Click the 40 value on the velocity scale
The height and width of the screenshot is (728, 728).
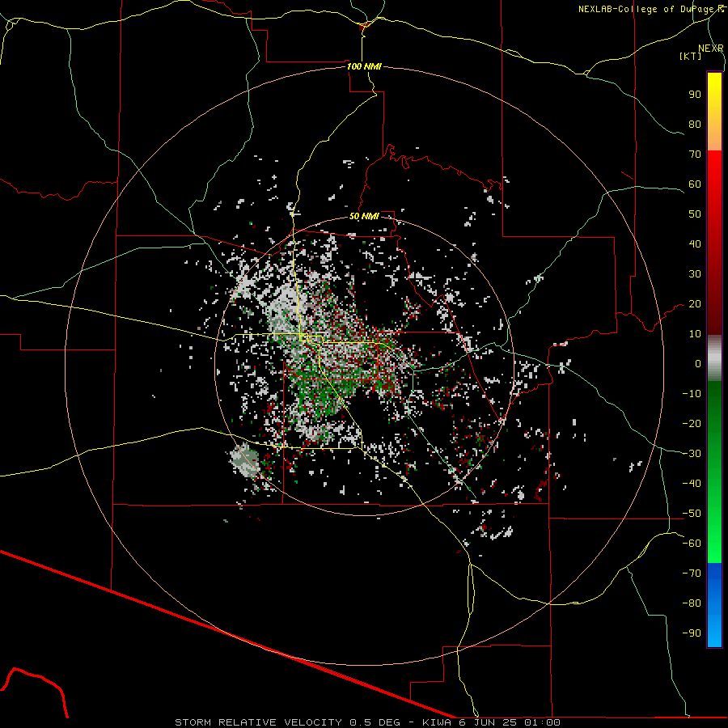tap(695, 244)
